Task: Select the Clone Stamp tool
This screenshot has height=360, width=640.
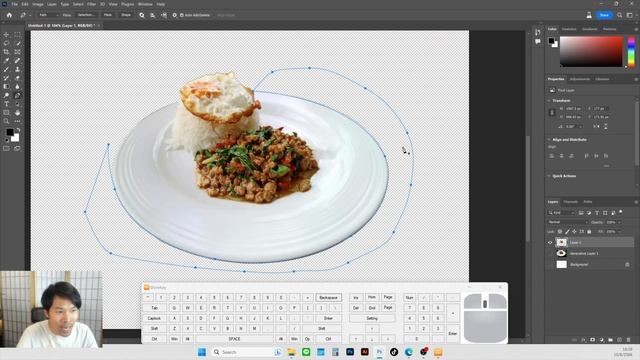Action: click(x=18, y=69)
